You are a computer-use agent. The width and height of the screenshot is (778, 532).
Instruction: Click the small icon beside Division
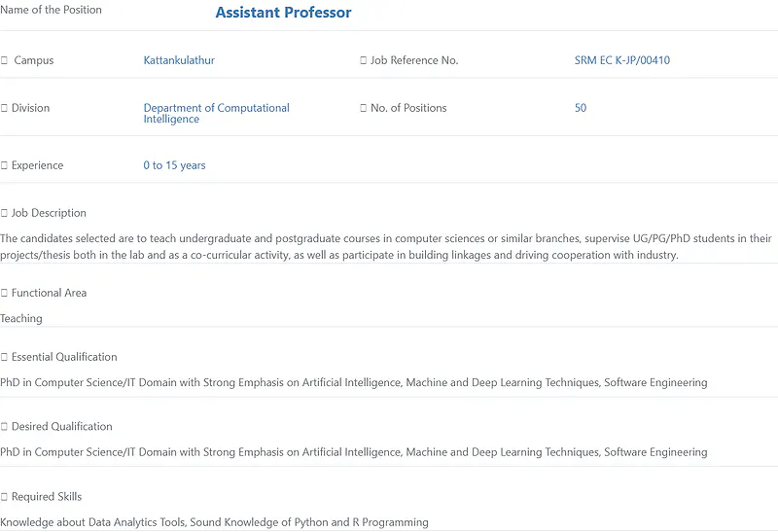click(x=4, y=108)
